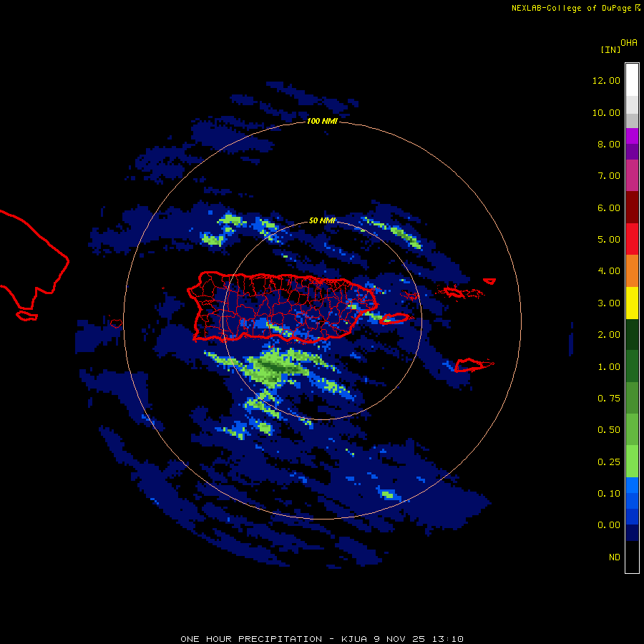Click the bright red legend swatch
Screen dimensions: 644x644
click(x=632, y=239)
